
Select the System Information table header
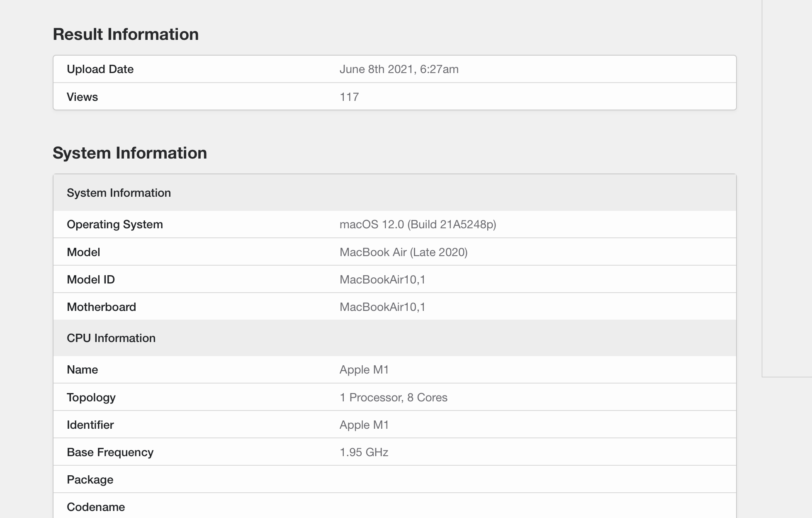[119, 192]
